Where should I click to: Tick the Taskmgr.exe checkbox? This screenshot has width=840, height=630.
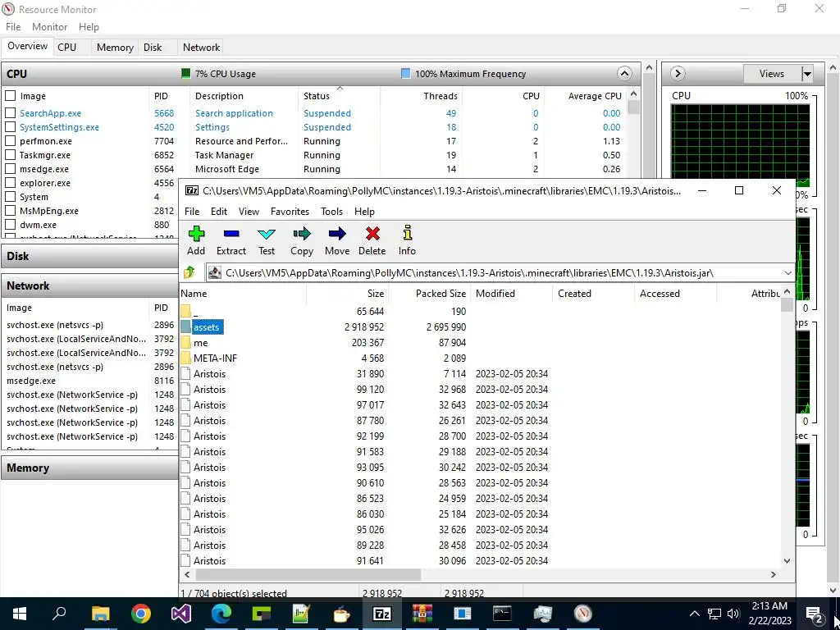coord(10,155)
